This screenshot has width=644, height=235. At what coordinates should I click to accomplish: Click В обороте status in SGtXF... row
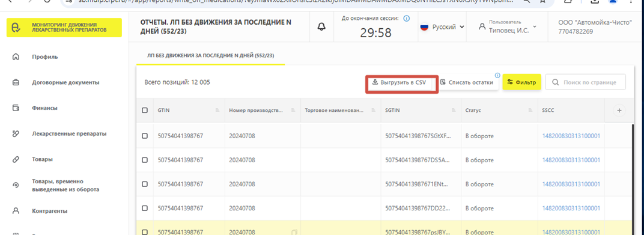[479, 136]
